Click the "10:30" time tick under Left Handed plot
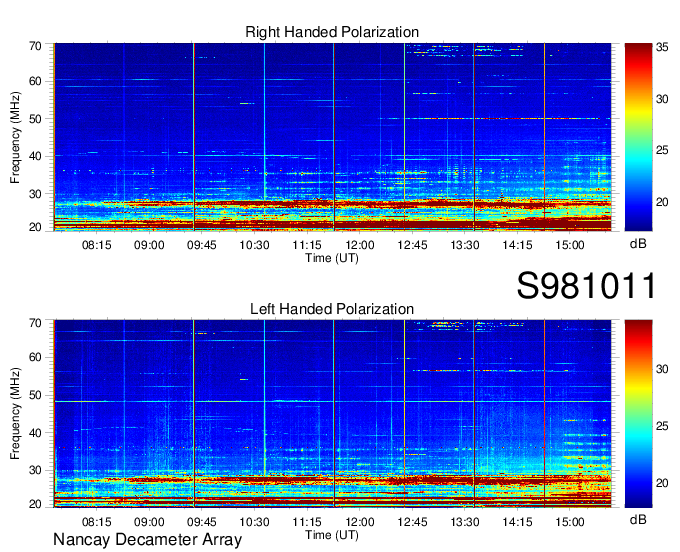Viewport: 680px width, 552px height. pos(255,522)
